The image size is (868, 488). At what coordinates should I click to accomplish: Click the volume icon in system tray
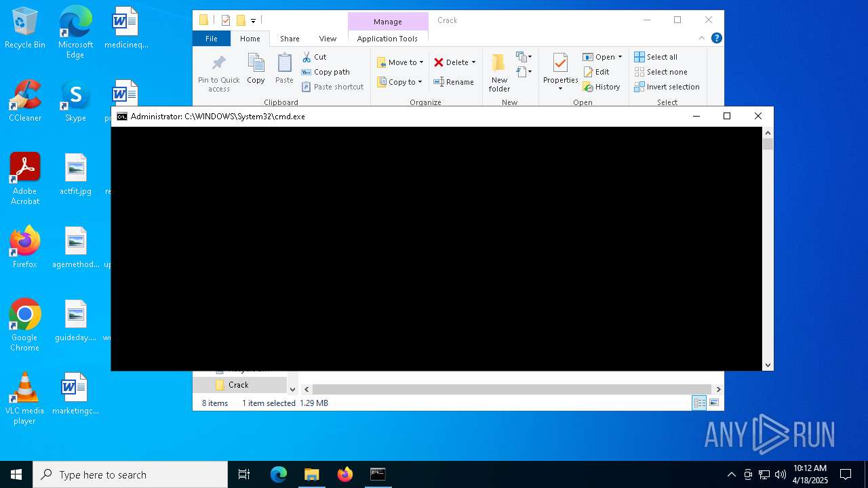(x=781, y=474)
